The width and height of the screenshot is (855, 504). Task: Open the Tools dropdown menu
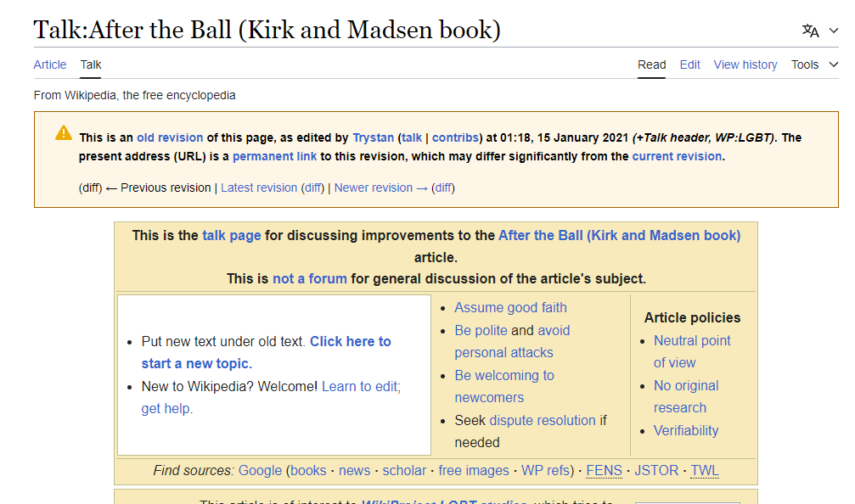[x=814, y=64]
